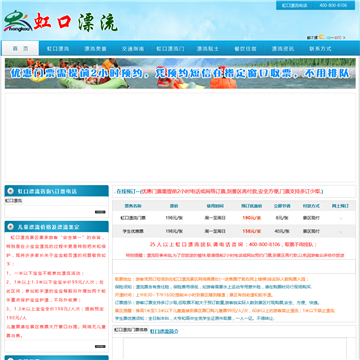The width and height of the screenshot is (360, 360).
Task: Click the online booking cell in 虹口漂流门票 row
Action: coord(340,218)
